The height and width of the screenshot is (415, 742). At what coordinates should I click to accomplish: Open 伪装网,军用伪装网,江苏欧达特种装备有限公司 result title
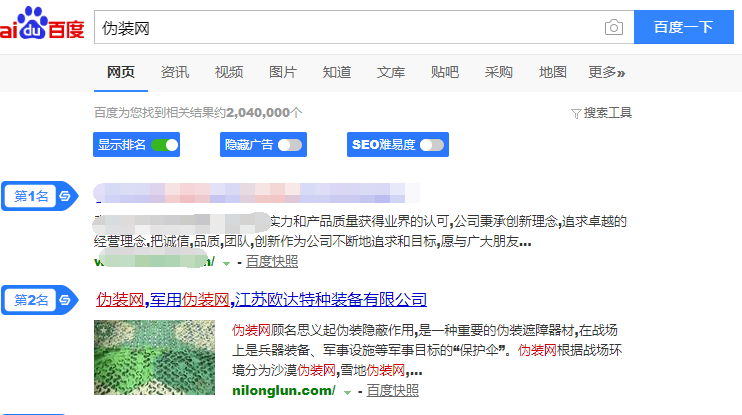[261, 300]
